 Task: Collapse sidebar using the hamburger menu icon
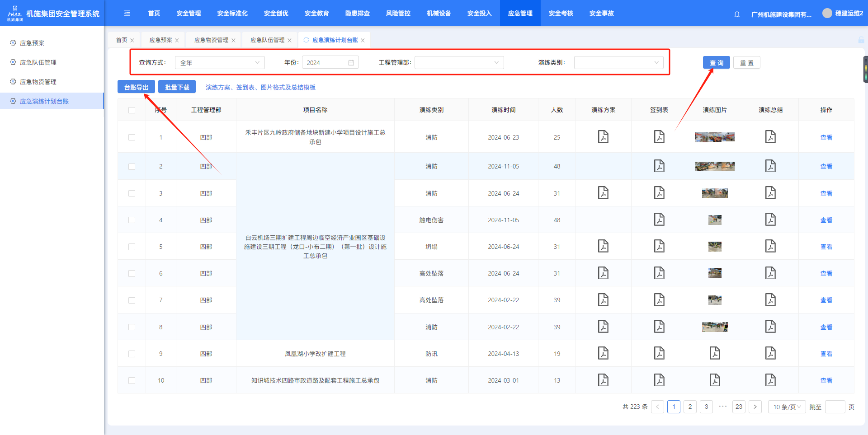[x=127, y=14]
